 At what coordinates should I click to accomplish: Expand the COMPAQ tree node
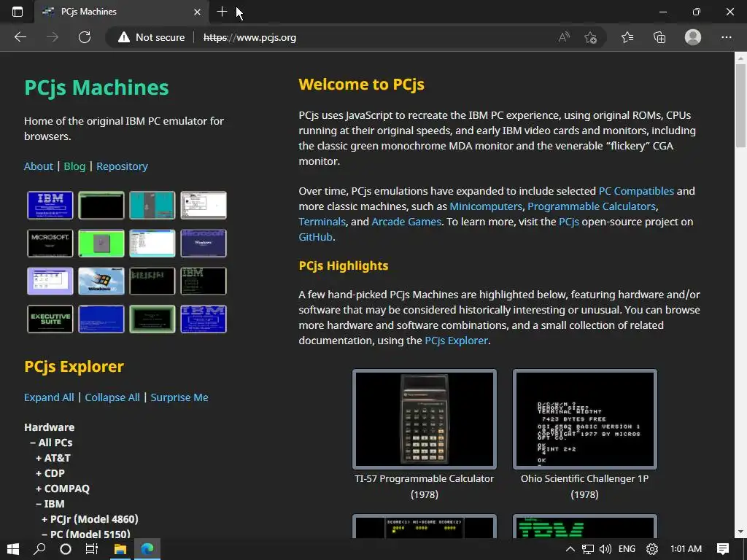click(x=63, y=488)
